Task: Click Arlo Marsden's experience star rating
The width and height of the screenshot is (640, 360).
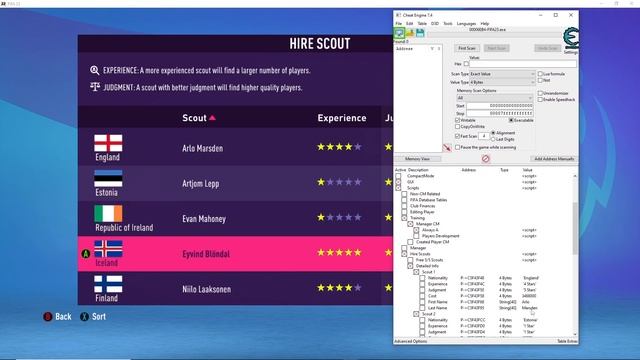Action: pyautogui.click(x=339, y=147)
